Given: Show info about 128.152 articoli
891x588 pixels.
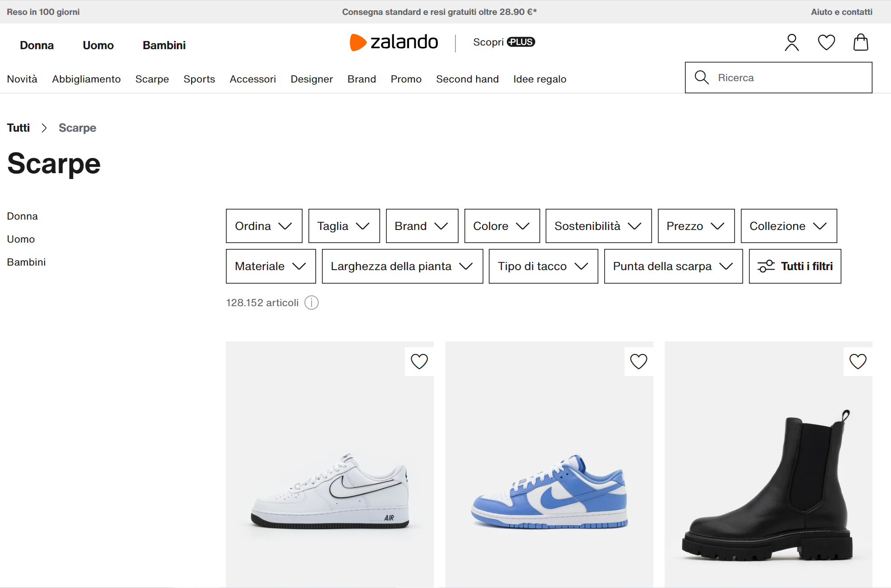Looking at the screenshot, I should click(312, 303).
